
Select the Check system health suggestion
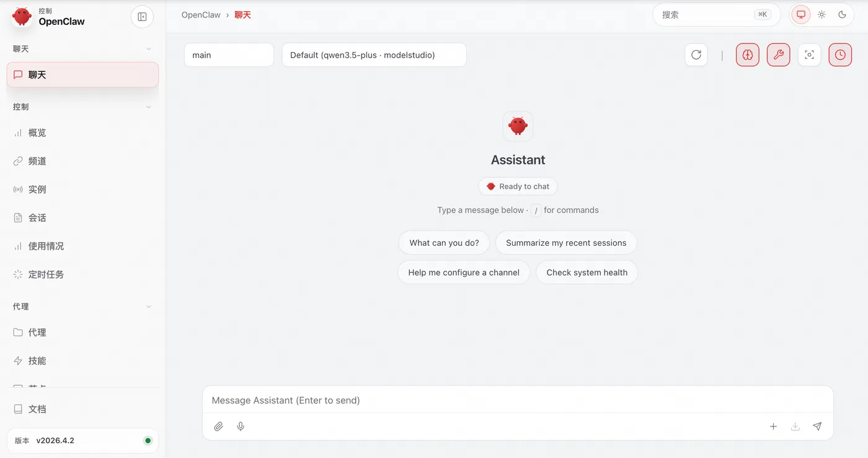click(587, 272)
